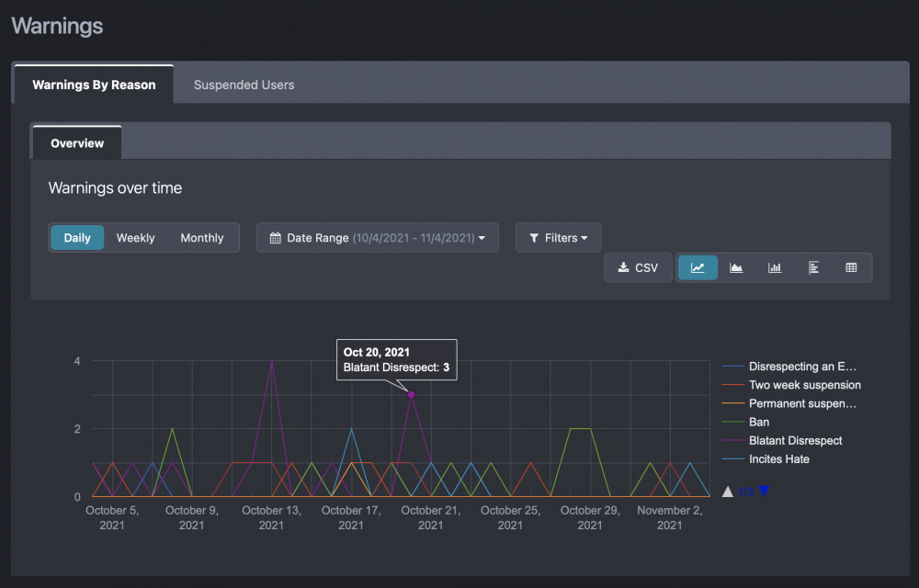Go to previous legend page arrow
Viewport: 919px width, 588px height.
[x=728, y=492]
